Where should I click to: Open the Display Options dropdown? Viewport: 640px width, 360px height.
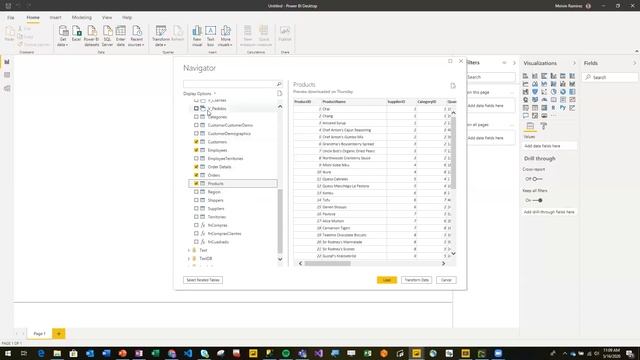point(199,94)
